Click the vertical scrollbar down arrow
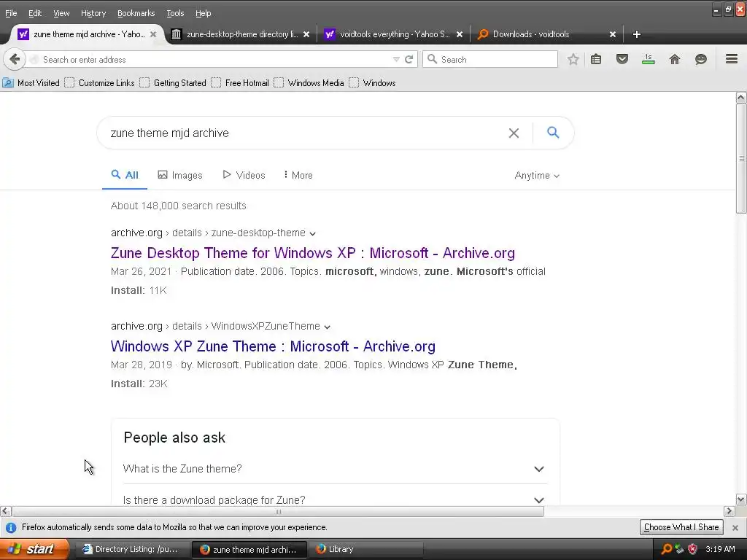The width and height of the screenshot is (747, 560). pos(741,499)
